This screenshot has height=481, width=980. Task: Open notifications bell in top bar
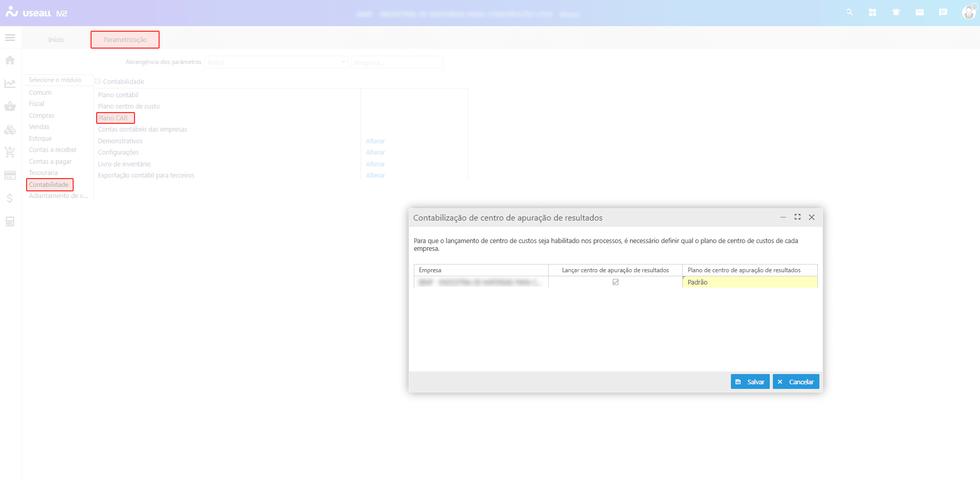click(x=896, y=12)
